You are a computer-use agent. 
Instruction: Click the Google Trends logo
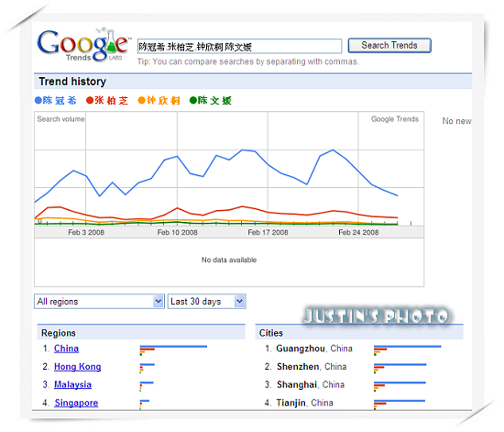pos(83,45)
